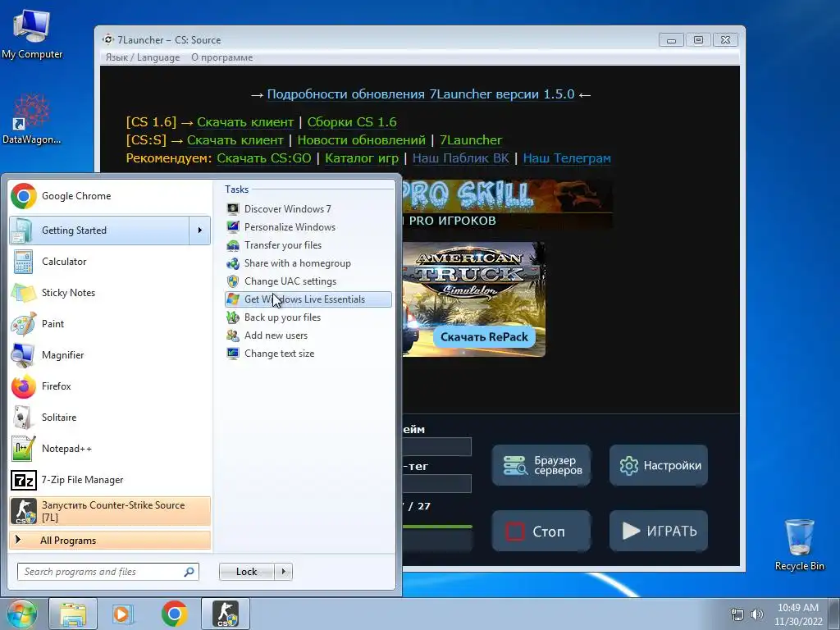
Task: Open Chrome from the taskbar
Action: [174, 614]
